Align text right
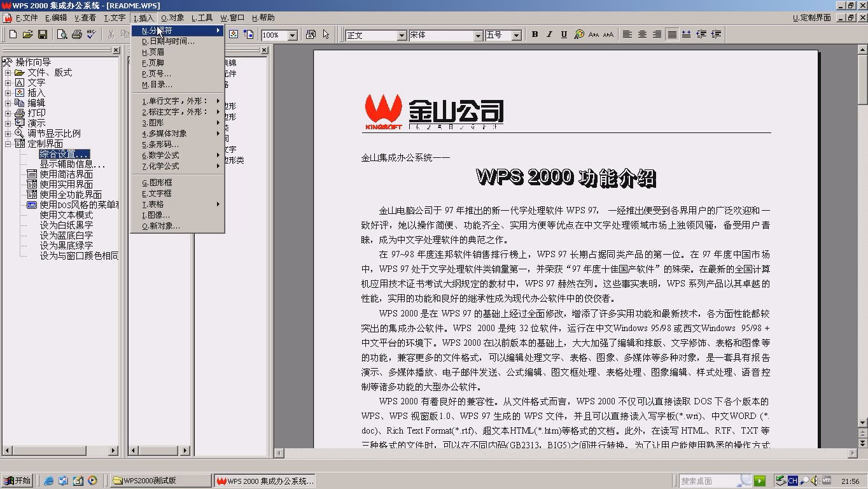Image resolution: width=868 pixels, height=489 pixels. tap(657, 34)
